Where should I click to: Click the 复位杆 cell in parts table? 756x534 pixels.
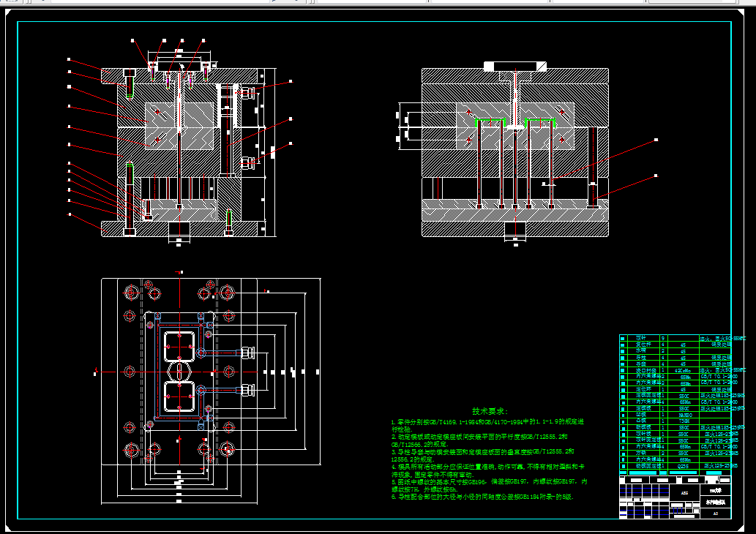click(x=643, y=345)
